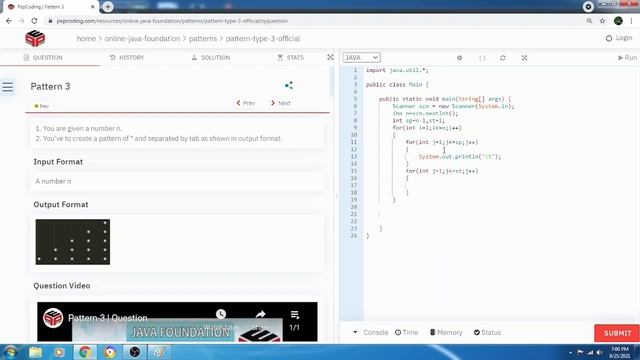Open video playlist 1/1
This screenshot has width=640, height=360.
pos(295,320)
